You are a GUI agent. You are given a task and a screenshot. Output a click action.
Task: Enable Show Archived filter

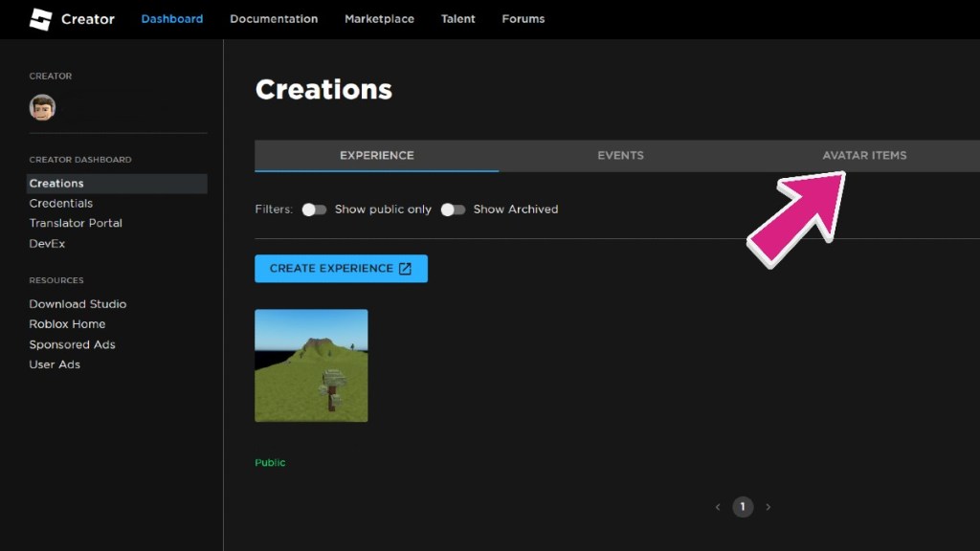(x=453, y=209)
